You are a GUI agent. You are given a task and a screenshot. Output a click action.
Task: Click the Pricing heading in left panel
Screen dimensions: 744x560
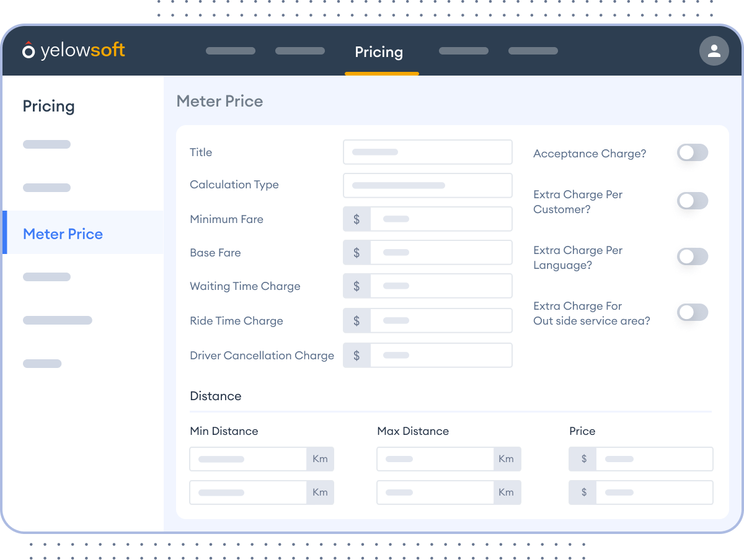point(48,106)
